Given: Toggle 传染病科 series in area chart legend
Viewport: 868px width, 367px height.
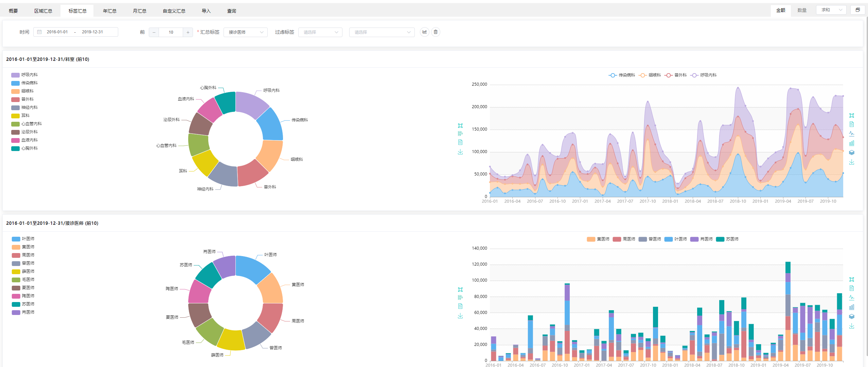Looking at the screenshot, I should 621,75.
